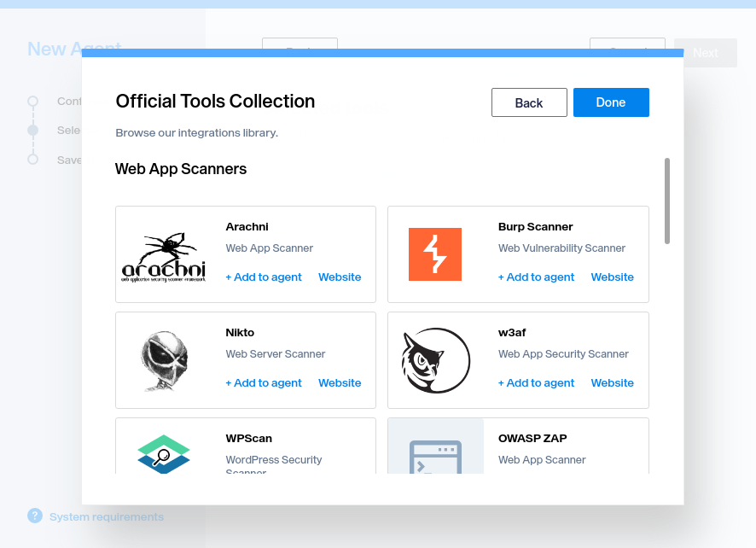Image resolution: width=756 pixels, height=548 pixels.
Task: Open the Arachni Website link
Action: click(x=340, y=277)
